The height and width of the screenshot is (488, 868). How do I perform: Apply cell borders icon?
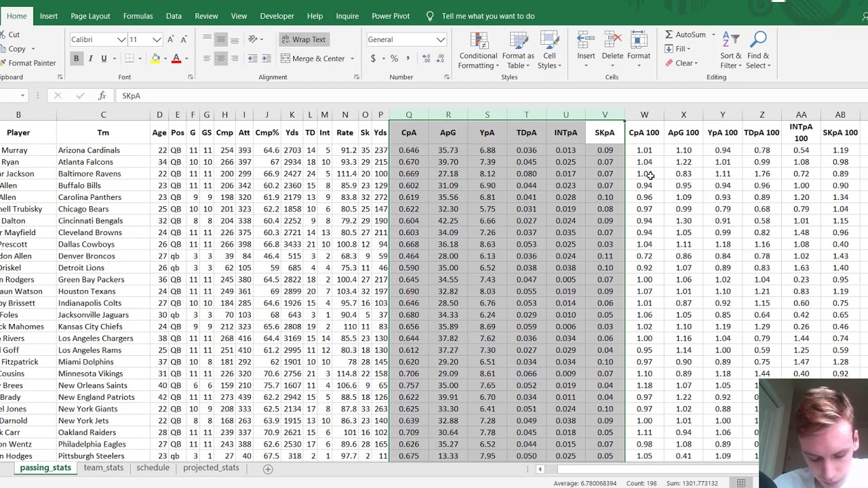[129, 59]
